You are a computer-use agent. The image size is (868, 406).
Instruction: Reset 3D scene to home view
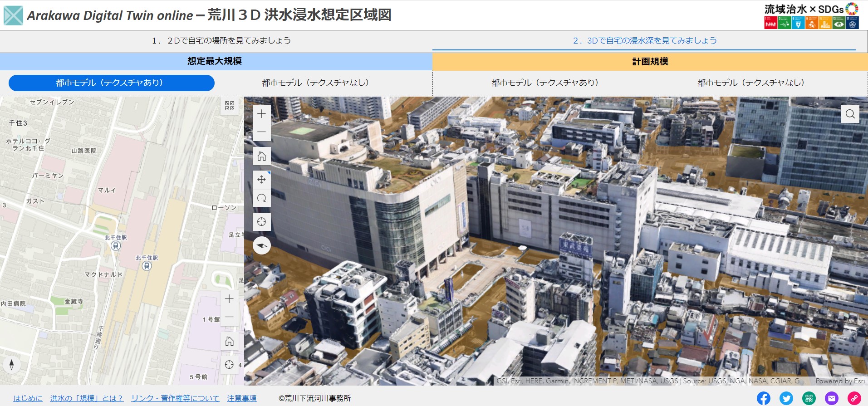(261, 157)
